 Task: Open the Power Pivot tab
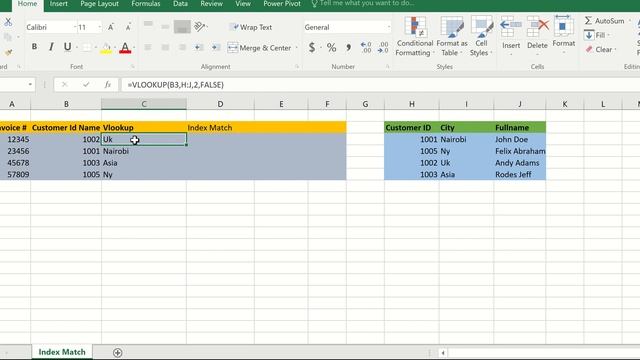282,4
